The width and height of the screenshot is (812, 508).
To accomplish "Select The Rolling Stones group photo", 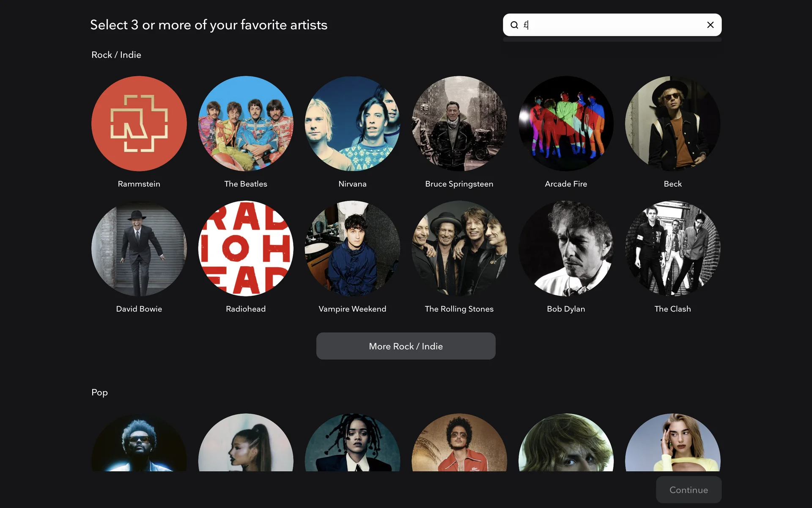I will tap(459, 248).
